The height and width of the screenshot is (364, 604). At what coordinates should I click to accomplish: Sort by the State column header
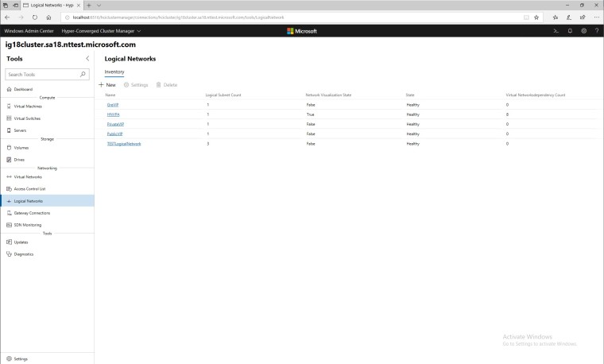[410, 95]
